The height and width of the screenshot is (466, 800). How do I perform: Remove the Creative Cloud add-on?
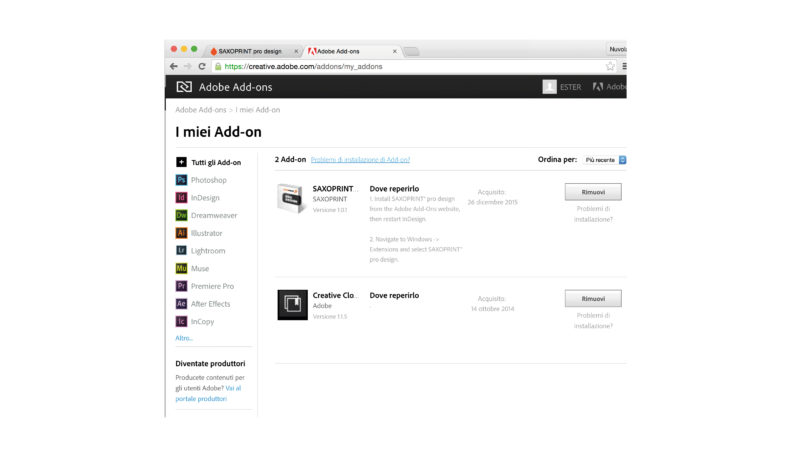click(x=593, y=299)
